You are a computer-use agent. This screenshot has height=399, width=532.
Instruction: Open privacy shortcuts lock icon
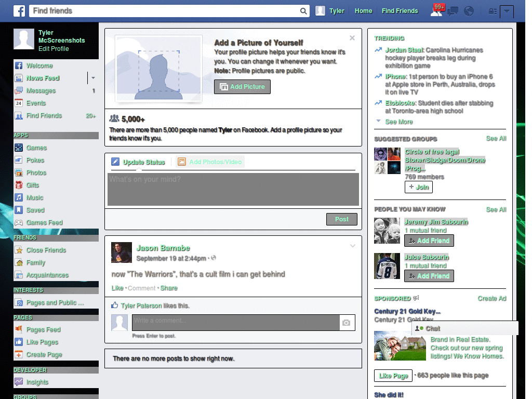click(493, 11)
